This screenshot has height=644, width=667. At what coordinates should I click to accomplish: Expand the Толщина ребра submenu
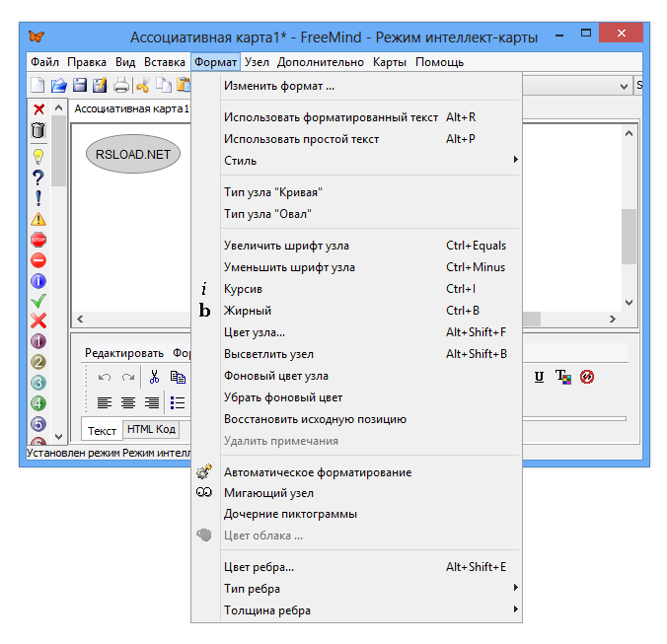click(356, 610)
